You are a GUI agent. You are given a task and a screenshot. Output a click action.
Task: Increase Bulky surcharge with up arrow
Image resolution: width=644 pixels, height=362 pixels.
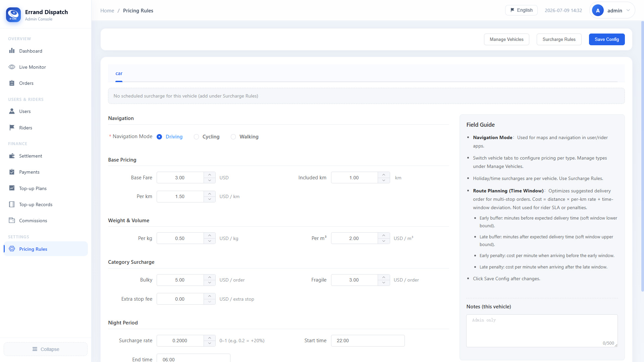[x=210, y=277]
